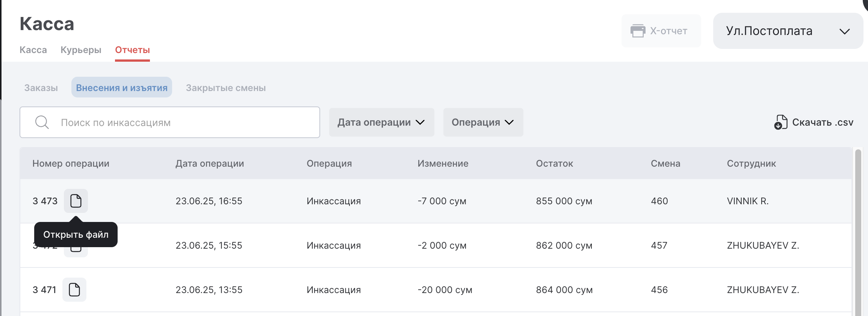Select Внесения и изъятия sub-tab
This screenshot has width=868, height=316.
122,88
